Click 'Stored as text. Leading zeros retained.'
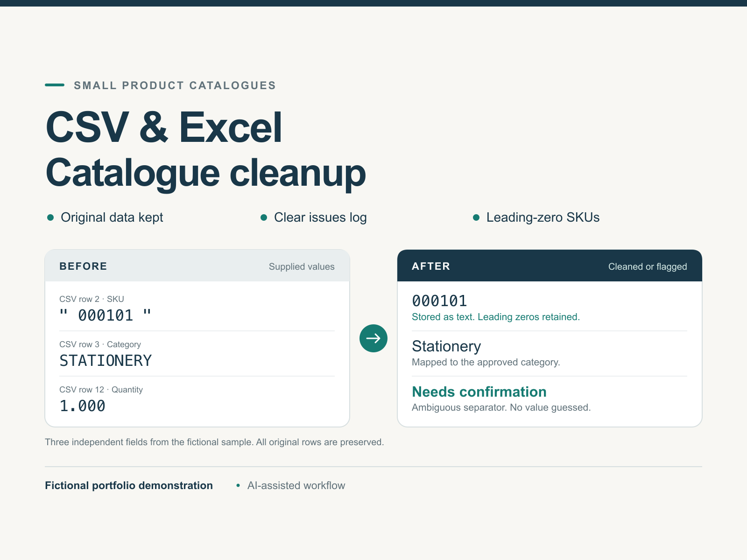This screenshot has width=747, height=560. click(x=496, y=317)
